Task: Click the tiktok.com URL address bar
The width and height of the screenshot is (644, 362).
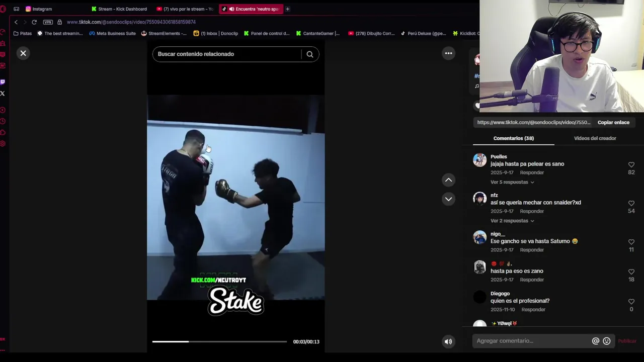Action: (x=131, y=22)
